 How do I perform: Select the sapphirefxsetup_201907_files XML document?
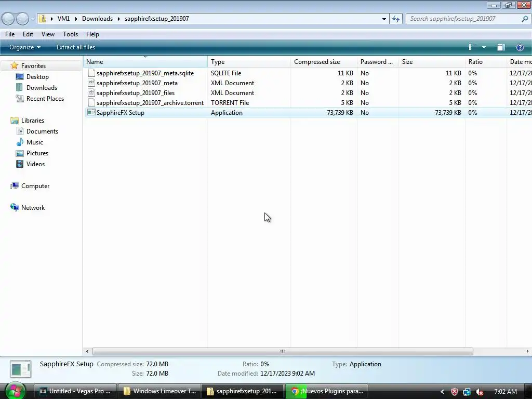[x=136, y=93]
